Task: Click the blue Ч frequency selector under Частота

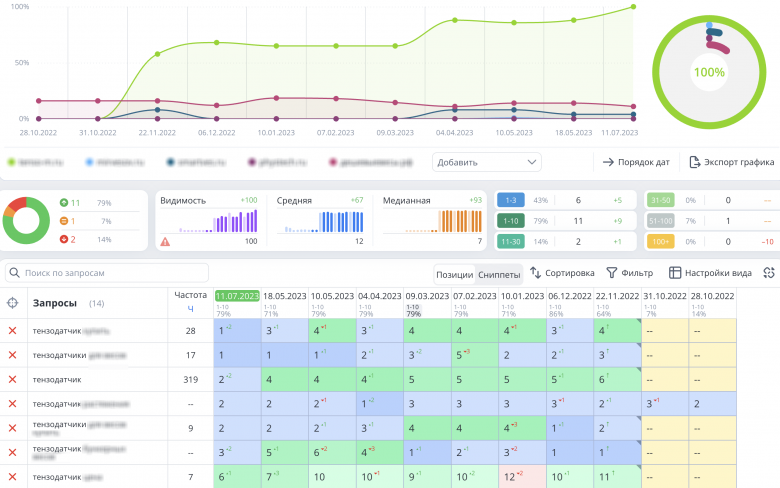Action: click(x=190, y=309)
